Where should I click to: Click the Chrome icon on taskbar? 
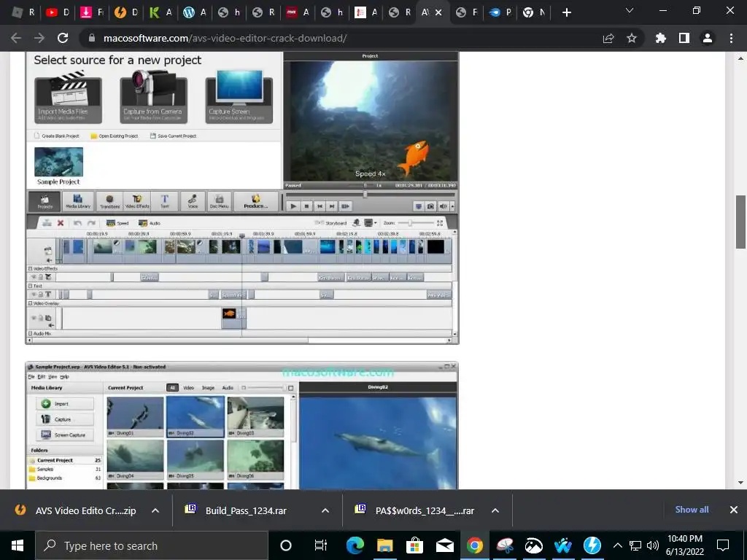coord(474,545)
